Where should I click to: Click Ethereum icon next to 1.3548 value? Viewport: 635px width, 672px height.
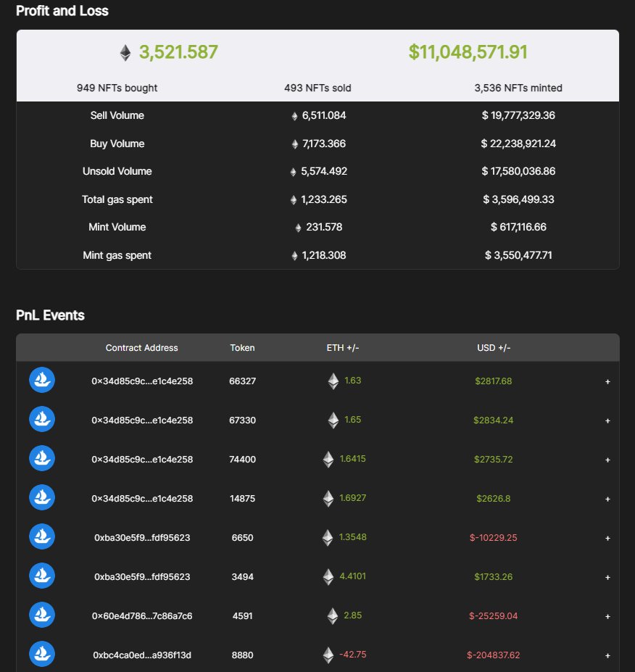(328, 537)
